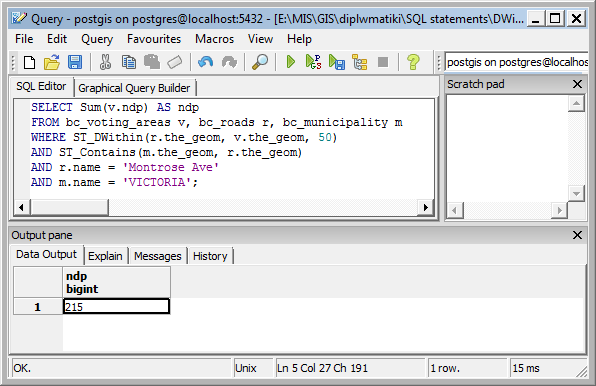The height and width of the screenshot is (386, 596).
Task: Open a SQL file from disk
Action: (x=52, y=62)
